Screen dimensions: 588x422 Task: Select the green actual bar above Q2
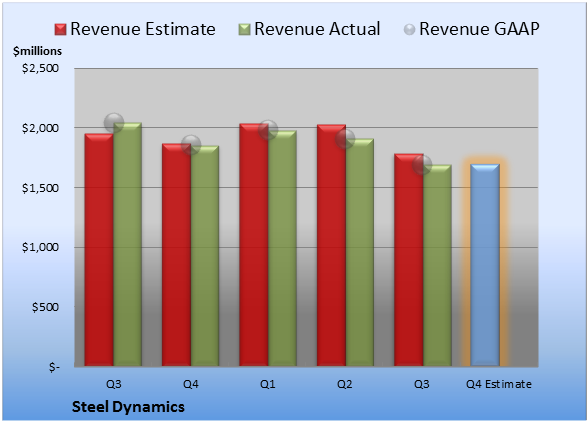(360, 252)
